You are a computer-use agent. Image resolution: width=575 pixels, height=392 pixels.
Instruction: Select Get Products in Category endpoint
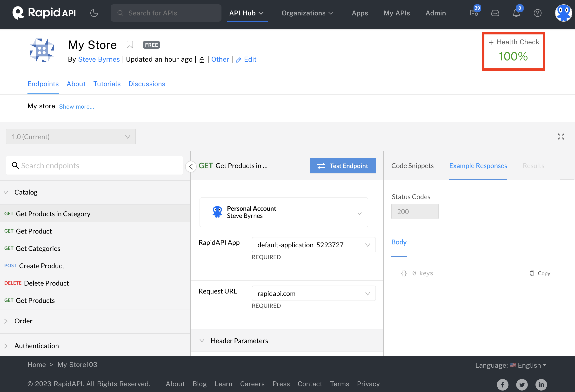coord(95,214)
